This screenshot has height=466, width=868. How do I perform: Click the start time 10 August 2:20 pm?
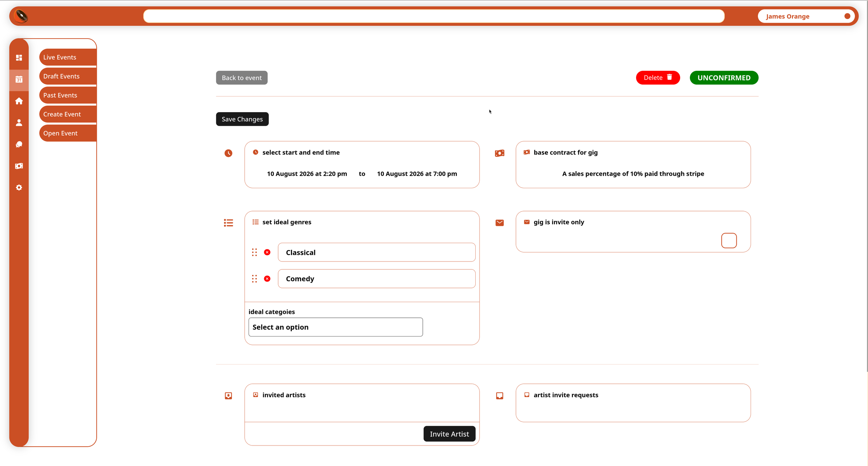coord(307,174)
